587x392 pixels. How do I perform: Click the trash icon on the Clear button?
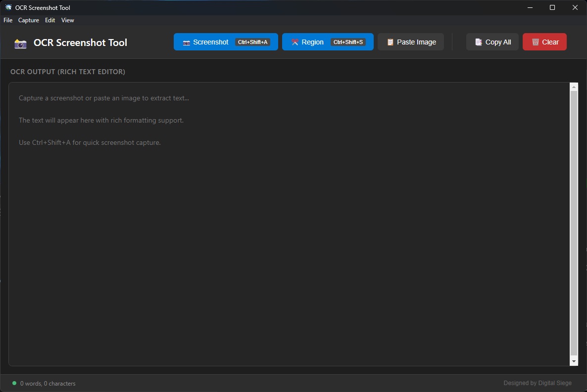(536, 42)
